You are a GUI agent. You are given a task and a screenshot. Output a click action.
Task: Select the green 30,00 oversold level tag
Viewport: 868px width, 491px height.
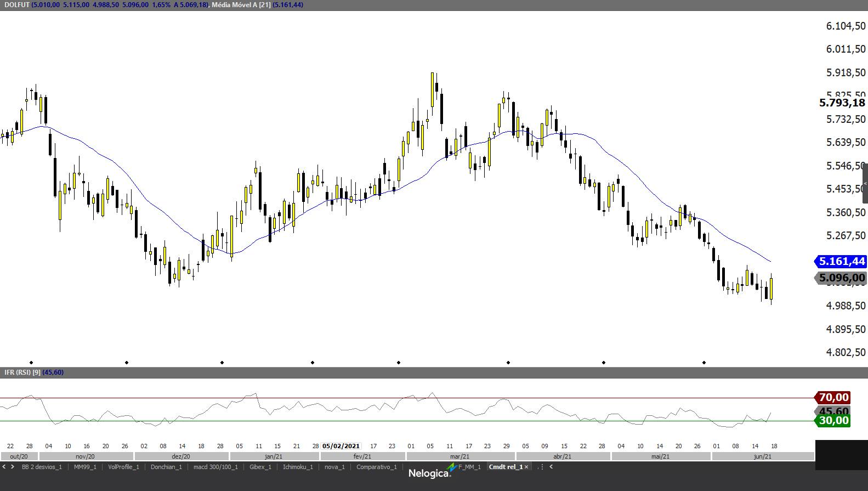click(833, 421)
